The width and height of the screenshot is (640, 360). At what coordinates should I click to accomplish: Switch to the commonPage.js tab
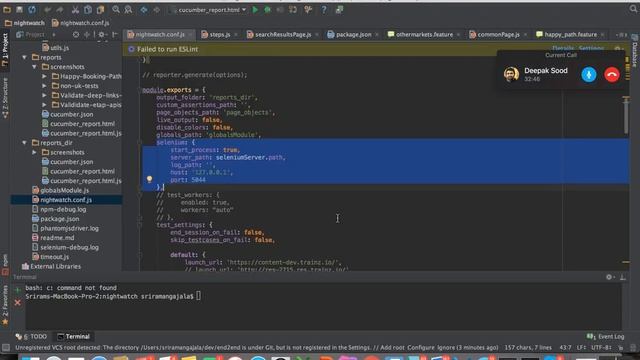(497, 35)
